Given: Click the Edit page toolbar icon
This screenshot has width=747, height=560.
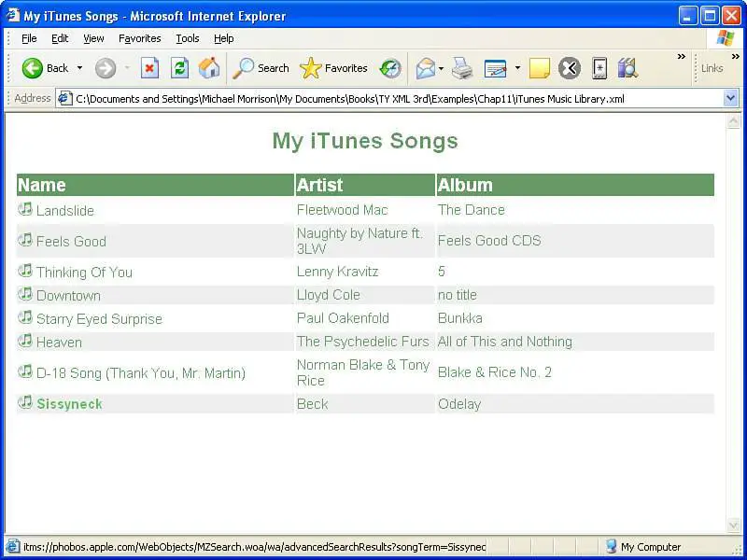Looking at the screenshot, I should click(x=495, y=68).
